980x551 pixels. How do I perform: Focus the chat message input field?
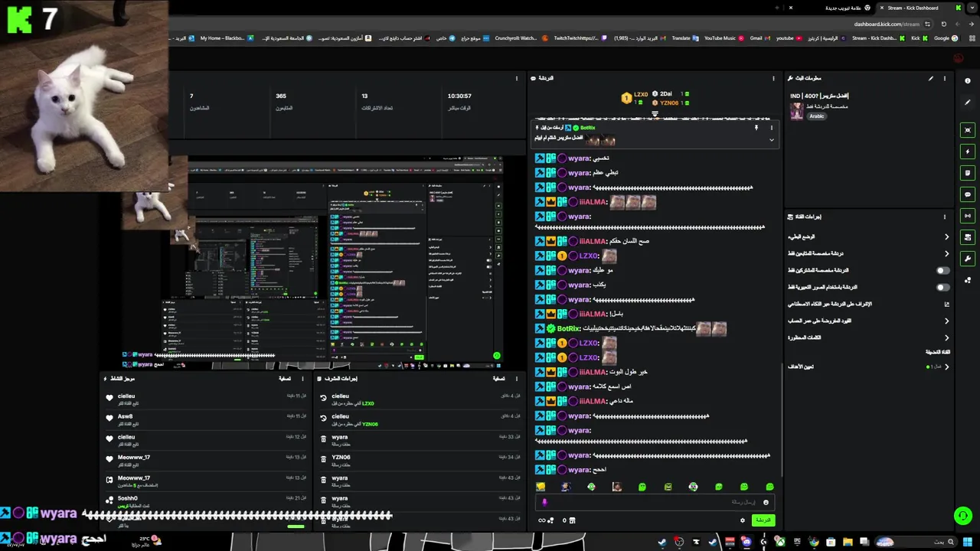[x=656, y=502]
